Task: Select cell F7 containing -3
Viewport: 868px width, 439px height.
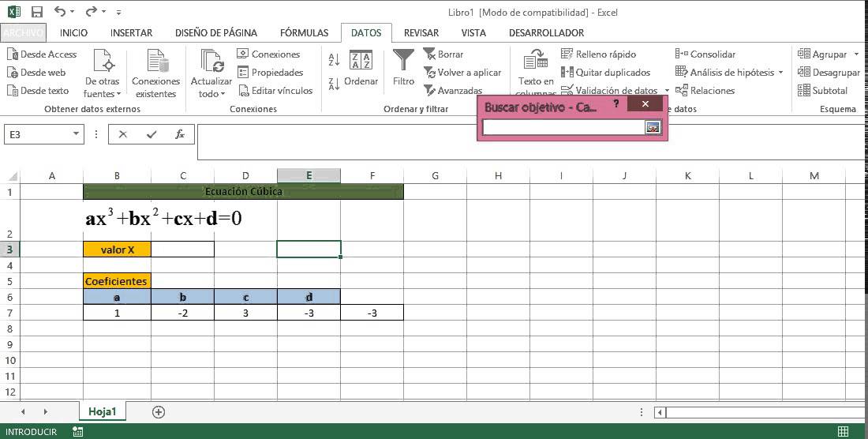Action: tap(372, 313)
